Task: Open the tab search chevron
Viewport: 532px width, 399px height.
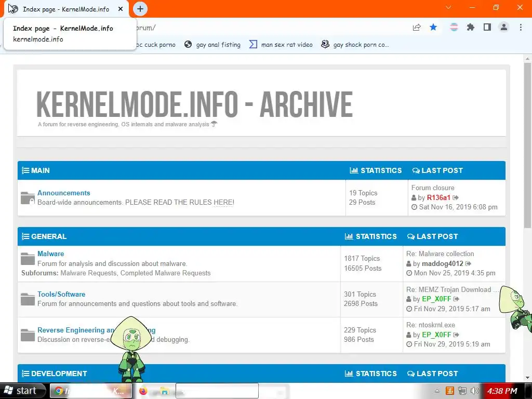Action: [448, 7]
